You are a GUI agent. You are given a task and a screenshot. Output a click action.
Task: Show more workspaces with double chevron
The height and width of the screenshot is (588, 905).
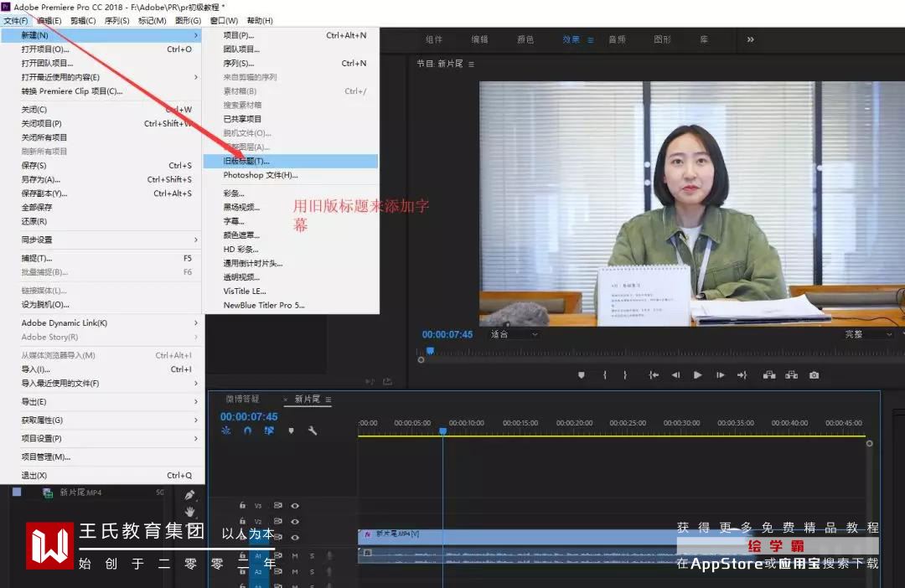coord(750,39)
